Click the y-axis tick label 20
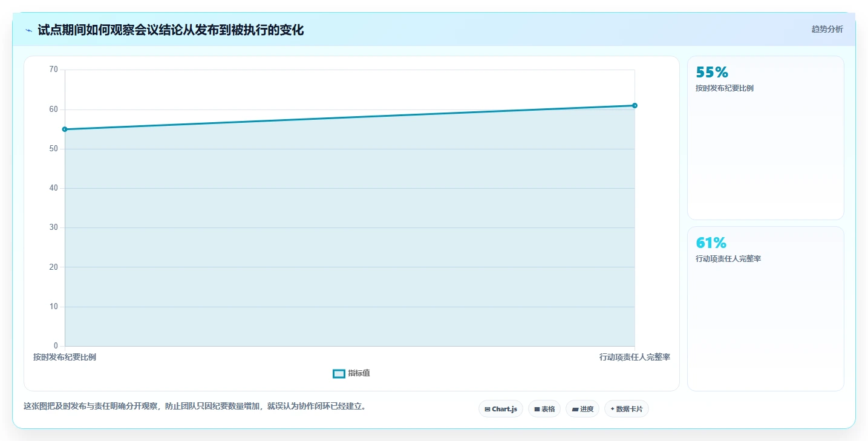This screenshot has height=441, width=868. pos(53,267)
